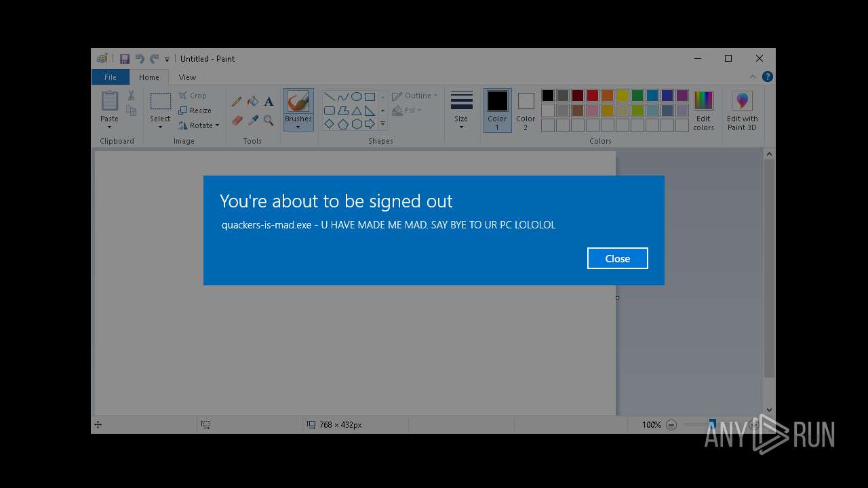The image size is (868, 488).
Task: Choose the Fill with color bucket tool
Action: (x=253, y=102)
